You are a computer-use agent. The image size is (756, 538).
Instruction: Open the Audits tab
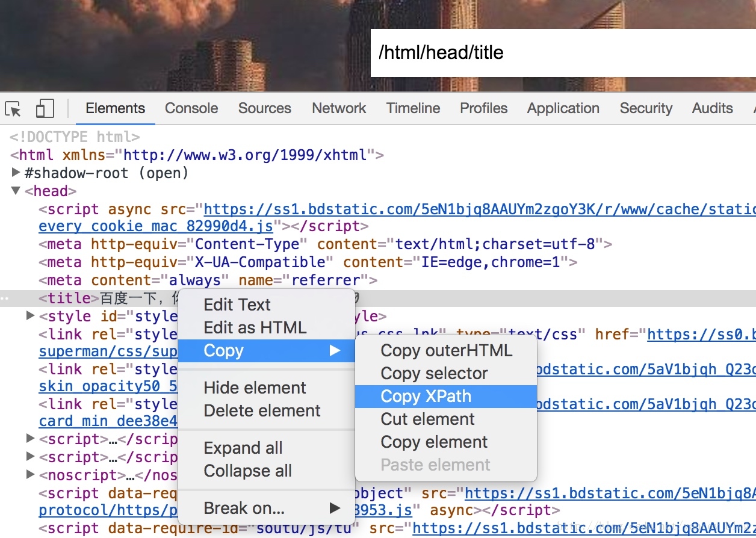coord(713,108)
